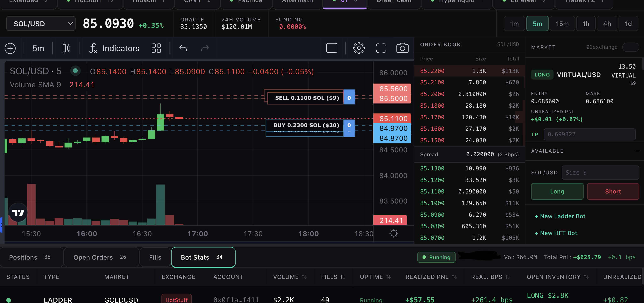Select the 15m timeframe
Image resolution: width=644 pixels, height=303 pixels.
(x=562, y=23)
